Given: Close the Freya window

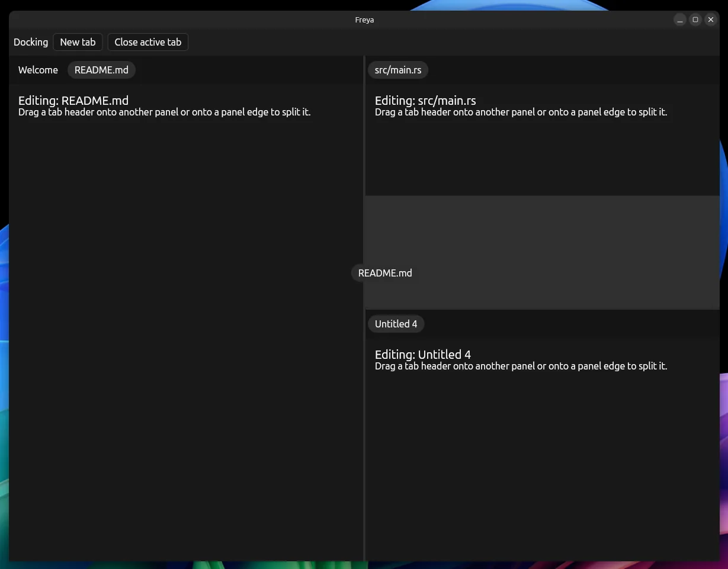Looking at the screenshot, I should 711,20.
